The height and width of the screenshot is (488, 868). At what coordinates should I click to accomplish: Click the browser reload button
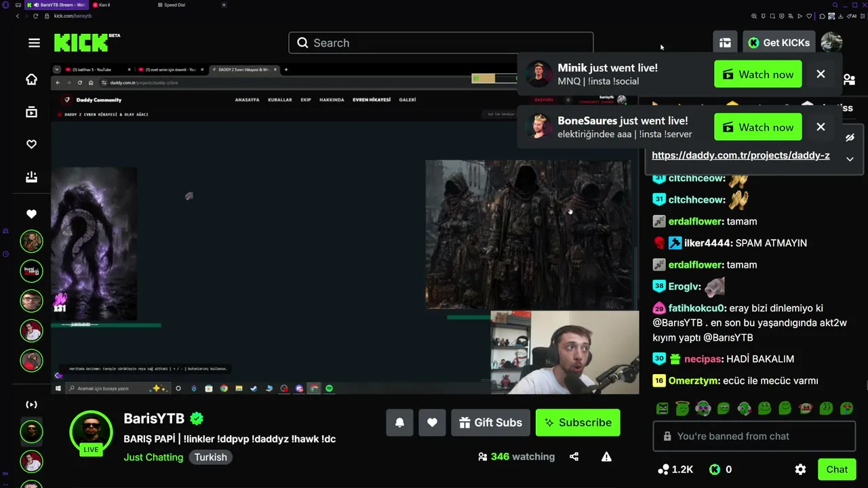click(x=35, y=16)
